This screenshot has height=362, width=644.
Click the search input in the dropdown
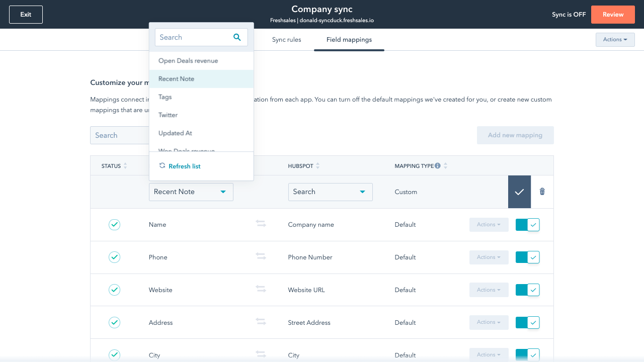tap(194, 37)
